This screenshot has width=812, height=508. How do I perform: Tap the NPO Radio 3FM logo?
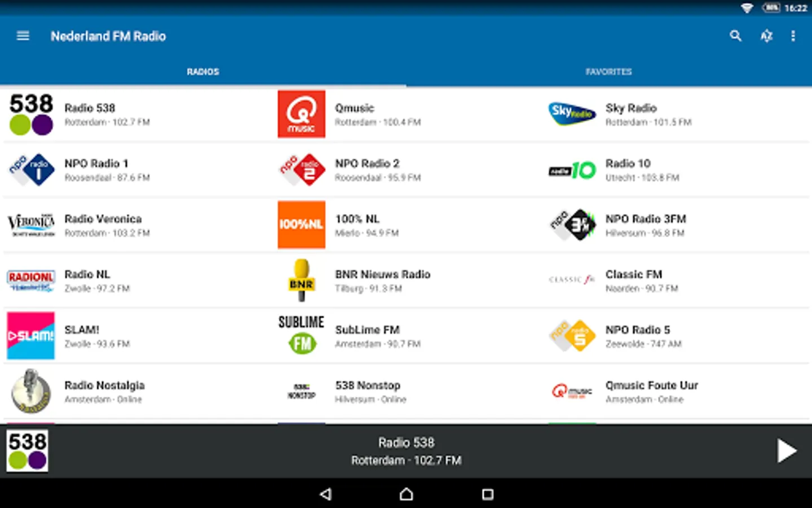pos(572,225)
